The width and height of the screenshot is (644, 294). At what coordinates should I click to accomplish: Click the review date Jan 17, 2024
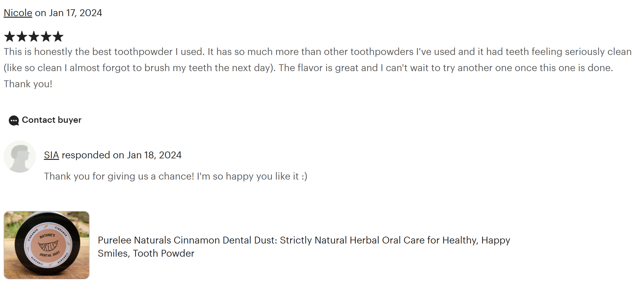pos(76,13)
